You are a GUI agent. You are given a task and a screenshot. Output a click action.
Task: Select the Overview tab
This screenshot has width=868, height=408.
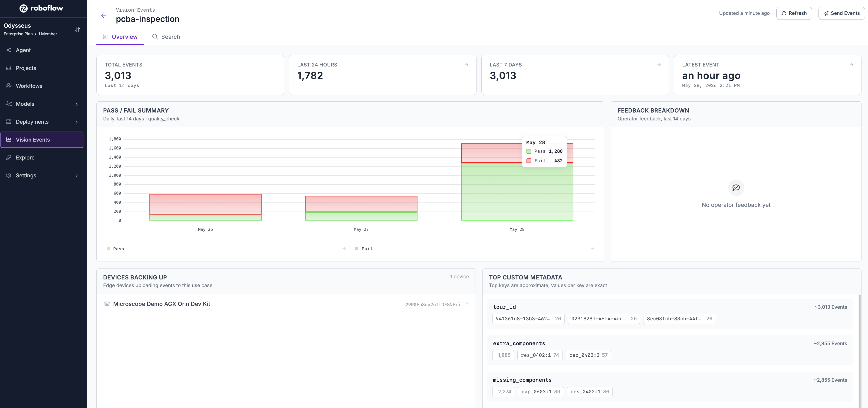[x=120, y=37]
